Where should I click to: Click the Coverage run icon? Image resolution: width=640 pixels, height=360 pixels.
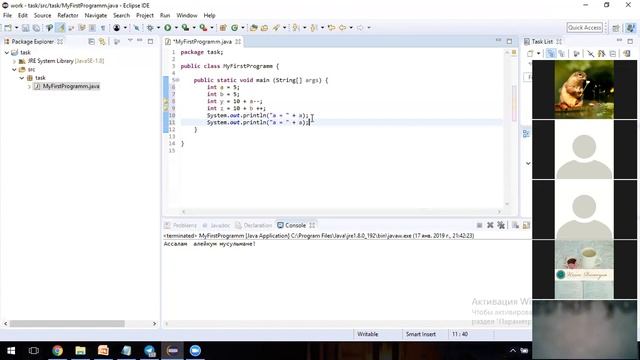[185, 28]
